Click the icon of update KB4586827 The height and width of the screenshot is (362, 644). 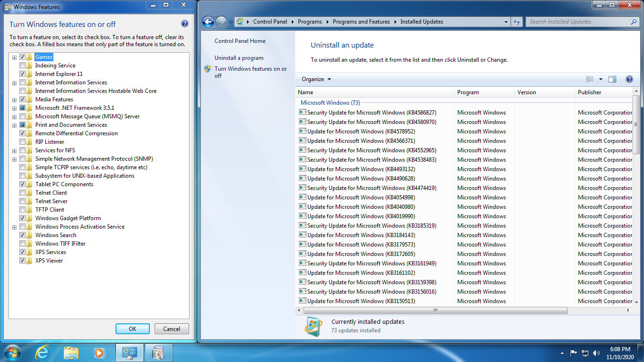[303, 112]
